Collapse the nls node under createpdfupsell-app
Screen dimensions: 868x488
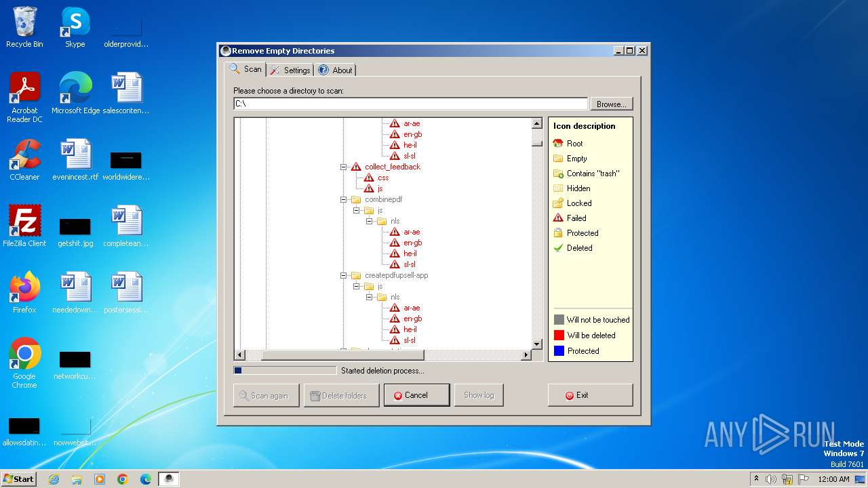(x=369, y=297)
